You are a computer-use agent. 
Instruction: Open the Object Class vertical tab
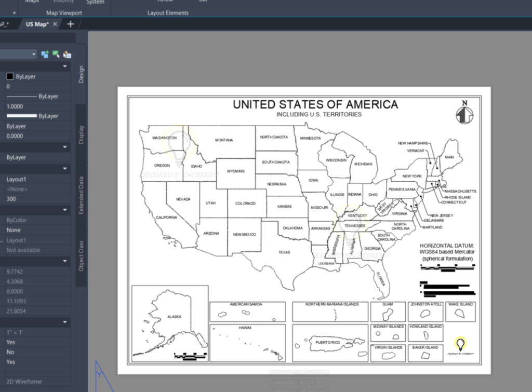click(x=81, y=256)
